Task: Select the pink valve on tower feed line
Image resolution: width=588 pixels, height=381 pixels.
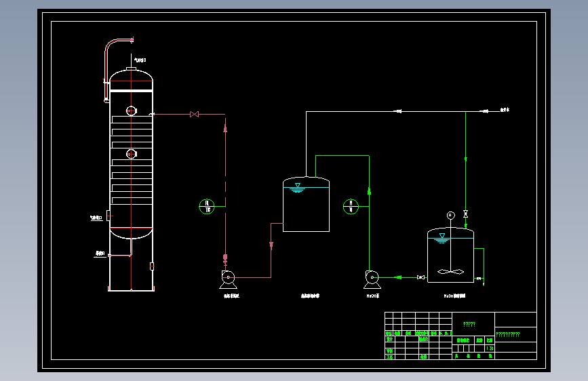Action: point(194,114)
